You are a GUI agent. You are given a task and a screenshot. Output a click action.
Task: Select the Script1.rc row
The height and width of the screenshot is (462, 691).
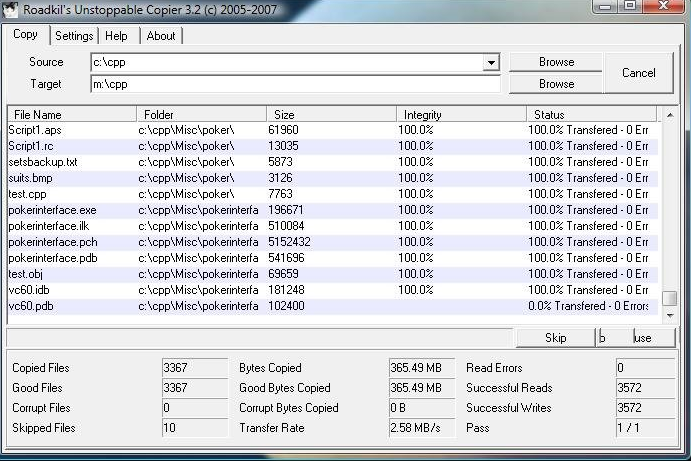click(333, 146)
